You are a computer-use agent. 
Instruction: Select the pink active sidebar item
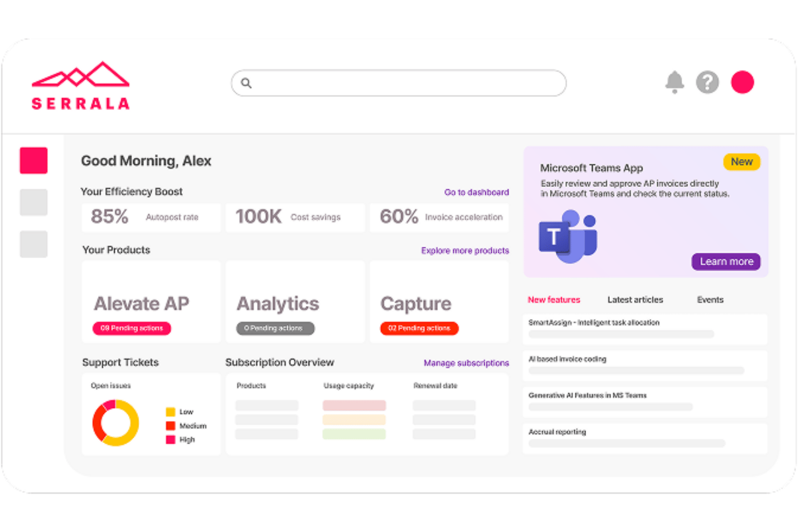coord(33,161)
